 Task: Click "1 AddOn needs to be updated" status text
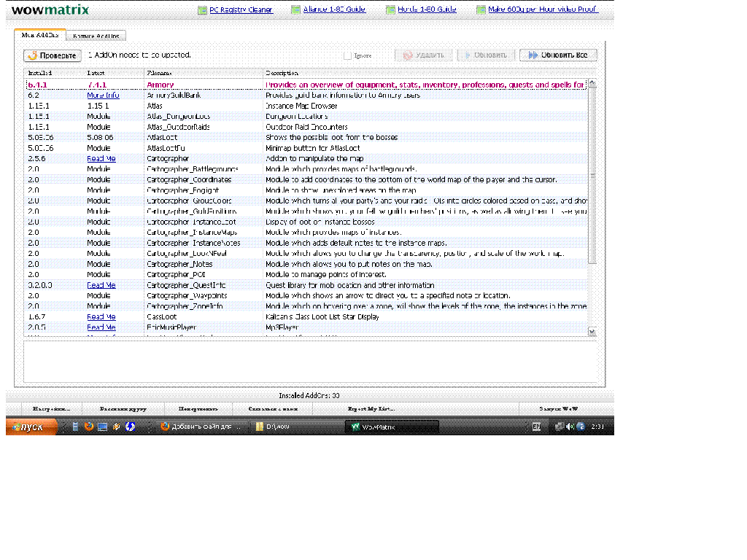tap(139, 55)
